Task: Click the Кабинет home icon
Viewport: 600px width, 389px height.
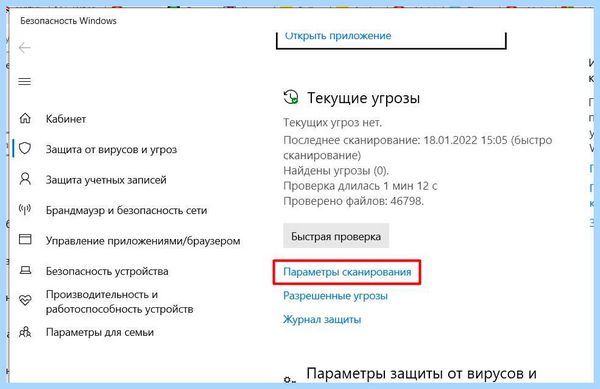Action: (25, 118)
